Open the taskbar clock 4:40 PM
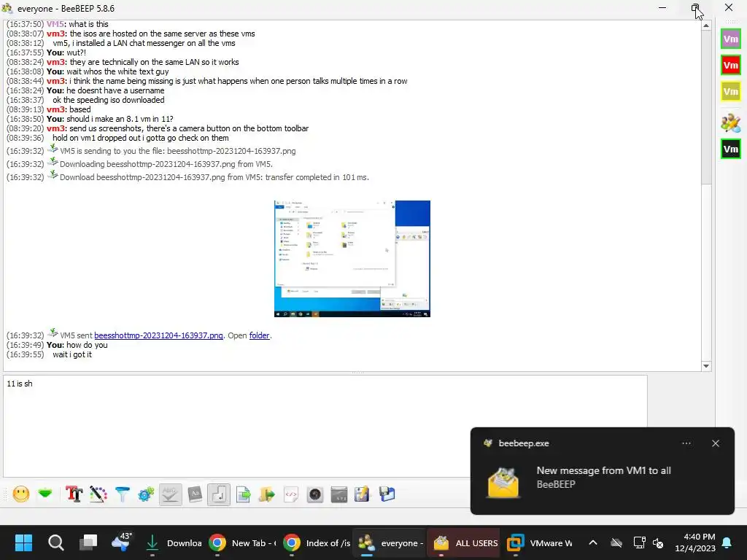747x560 pixels. tap(695, 542)
